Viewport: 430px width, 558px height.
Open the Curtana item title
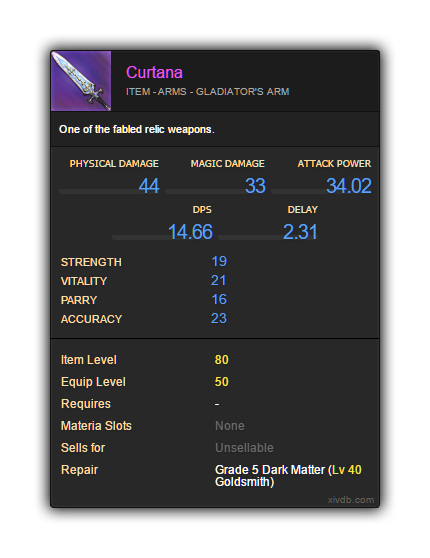[x=154, y=73]
